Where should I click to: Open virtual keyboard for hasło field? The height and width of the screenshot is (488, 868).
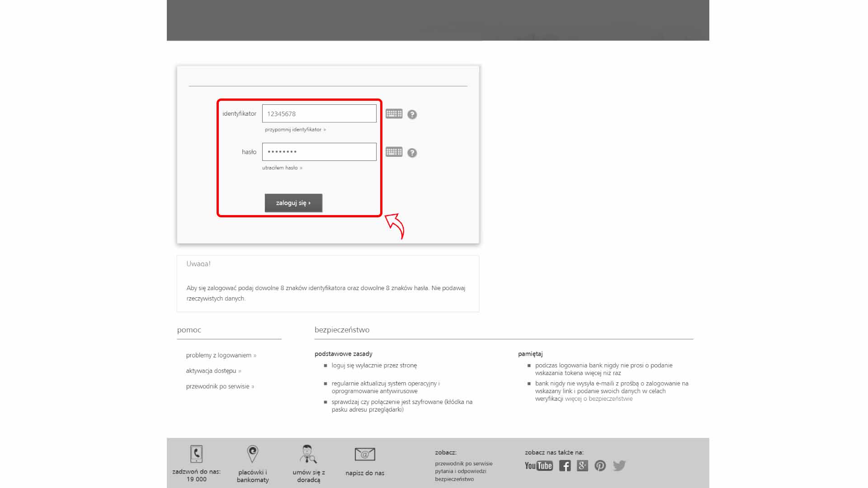(x=394, y=152)
